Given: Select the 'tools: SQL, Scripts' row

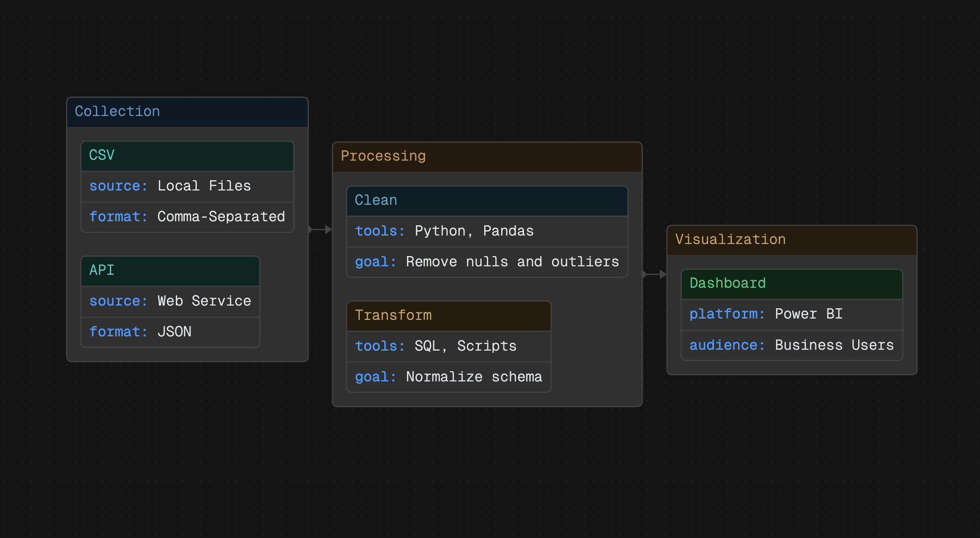Looking at the screenshot, I should [x=448, y=347].
